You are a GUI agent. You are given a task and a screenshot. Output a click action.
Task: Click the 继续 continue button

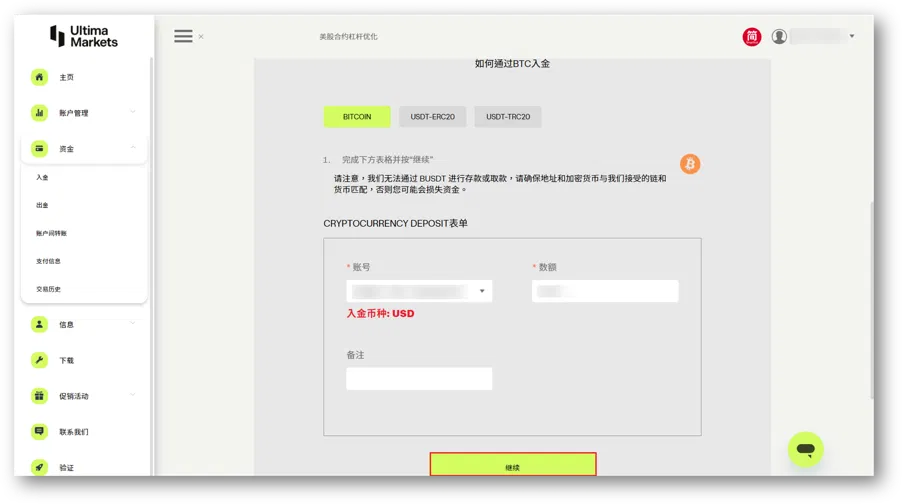pyautogui.click(x=513, y=465)
